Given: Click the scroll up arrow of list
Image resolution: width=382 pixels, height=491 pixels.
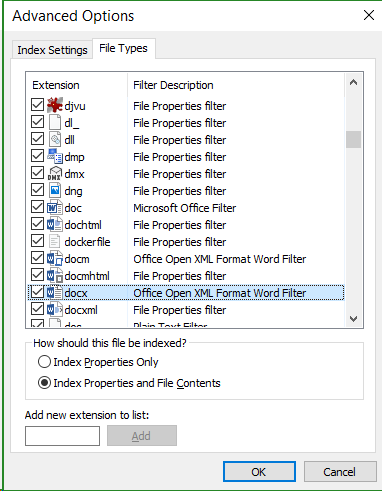Looking at the screenshot, I should click(x=353, y=82).
